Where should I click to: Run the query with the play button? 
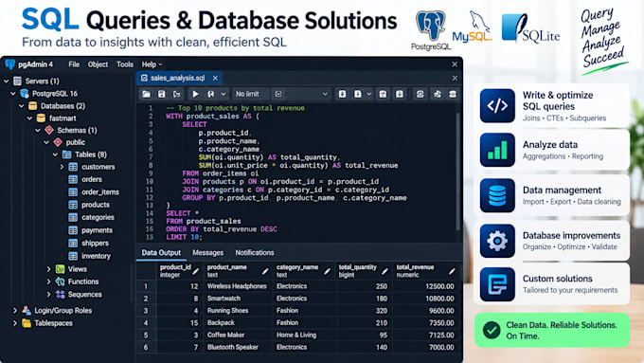click(195, 94)
